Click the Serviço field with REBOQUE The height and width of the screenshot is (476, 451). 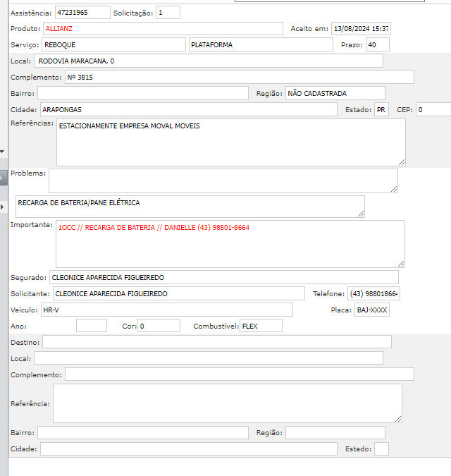pos(113,44)
